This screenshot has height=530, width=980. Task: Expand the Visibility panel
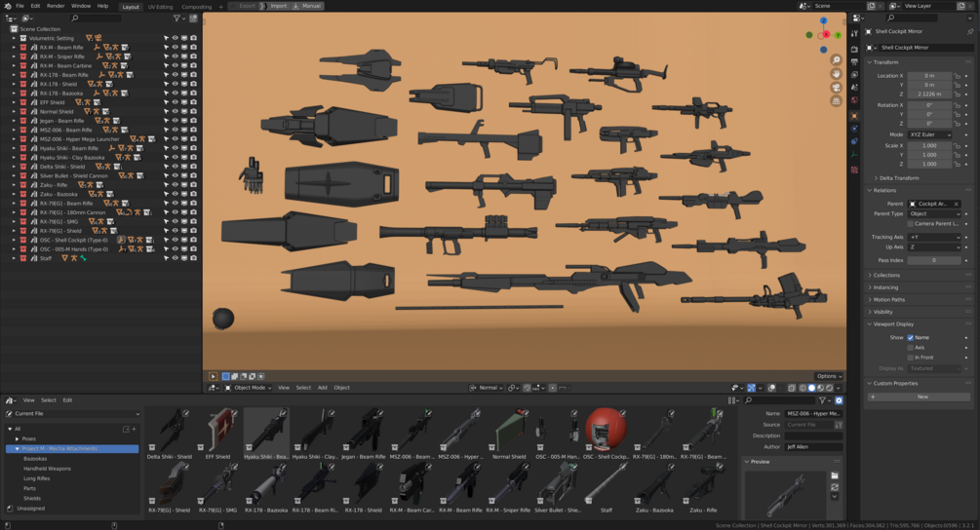click(882, 312)
